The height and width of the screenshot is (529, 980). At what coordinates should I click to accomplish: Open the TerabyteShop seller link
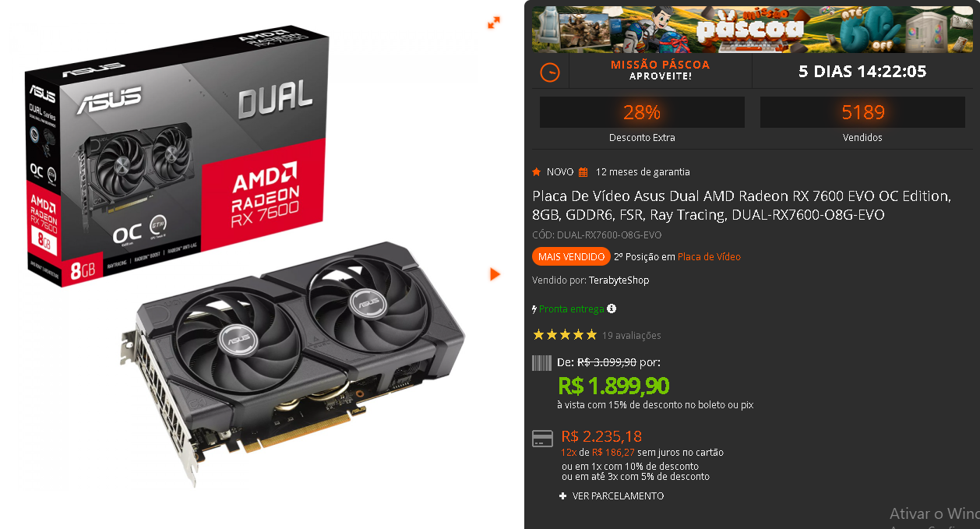(619, 280)
